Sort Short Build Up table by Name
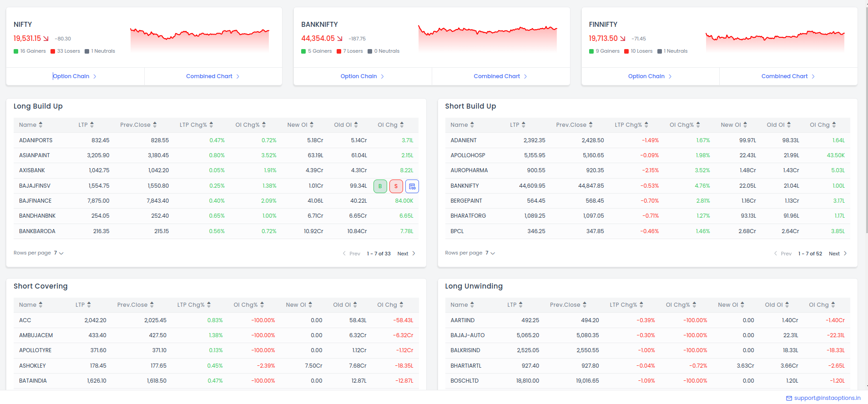The width and height of the screenshot is (868, 404). [462, 125]
